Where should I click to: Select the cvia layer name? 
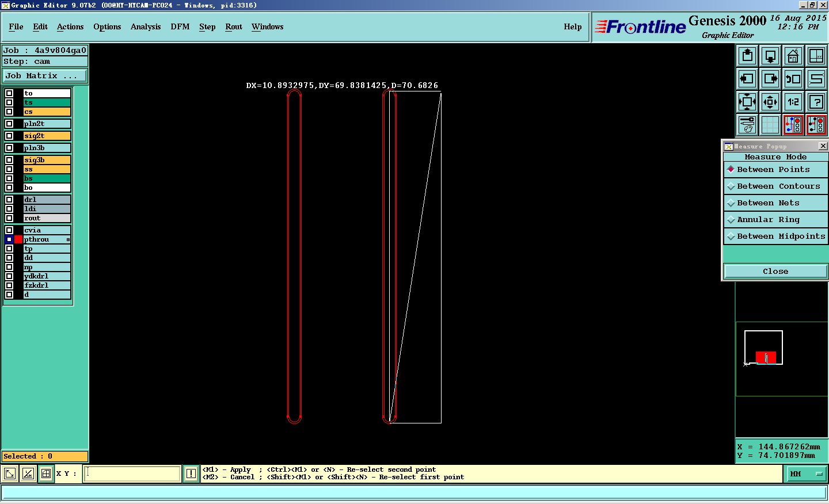pyautogui.click(x=47, y=230)
